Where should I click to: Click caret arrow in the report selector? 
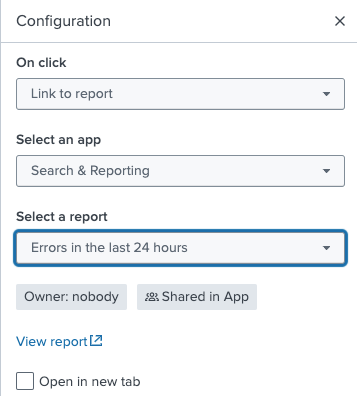click(326, 248)
